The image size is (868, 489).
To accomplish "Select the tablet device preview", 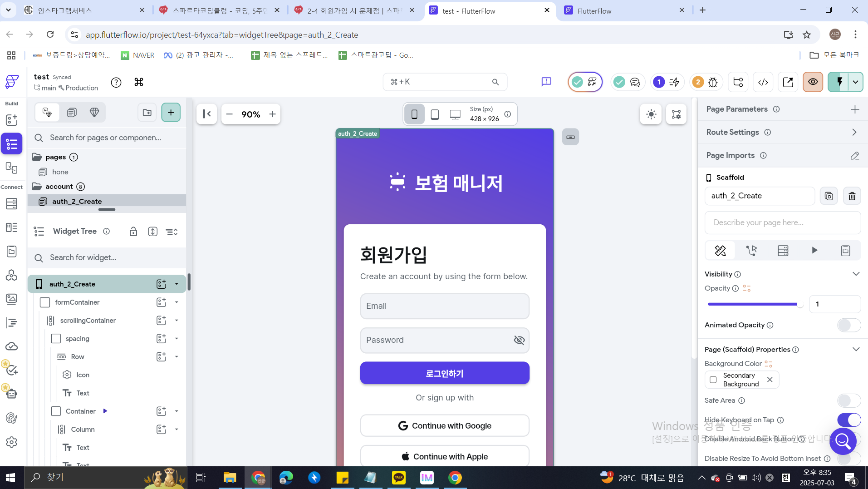I will [435, 114].
